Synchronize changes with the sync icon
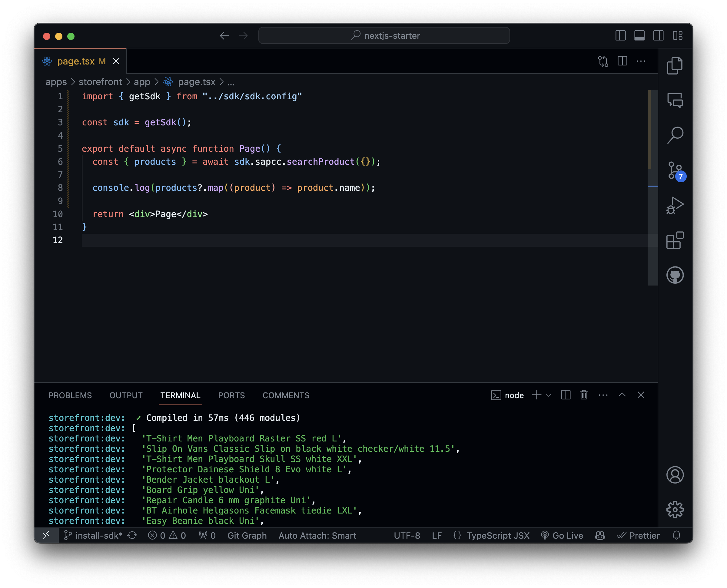The height and width of the screenshot is (588, 727). click(x=132, y=536)
